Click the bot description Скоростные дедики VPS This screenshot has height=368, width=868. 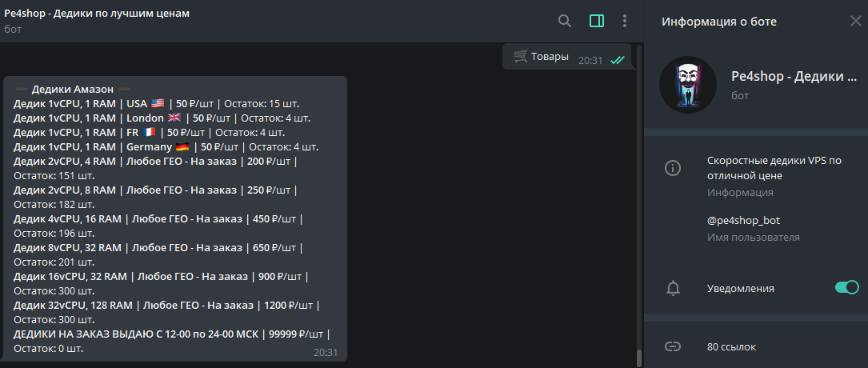(x=774, y=168)
